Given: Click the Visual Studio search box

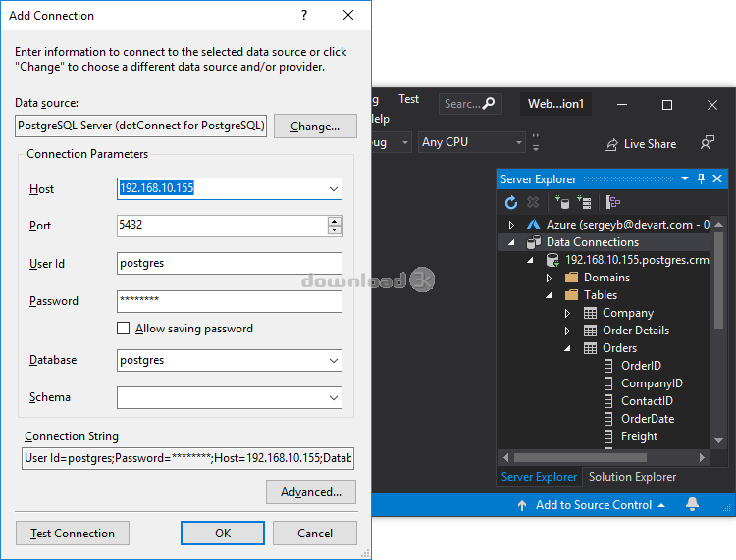Looking at the screenshot, I should pos(470,104).
